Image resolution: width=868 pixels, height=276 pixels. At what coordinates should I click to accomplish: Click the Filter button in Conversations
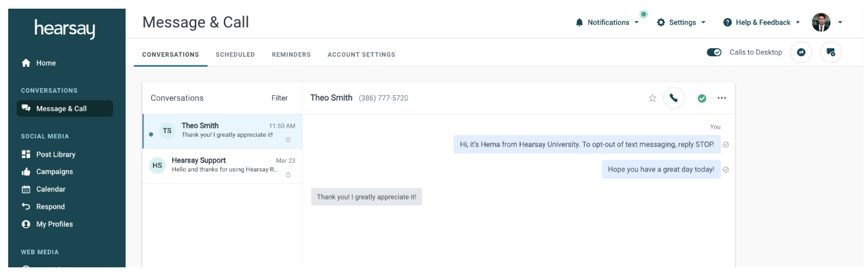(280, 98)
